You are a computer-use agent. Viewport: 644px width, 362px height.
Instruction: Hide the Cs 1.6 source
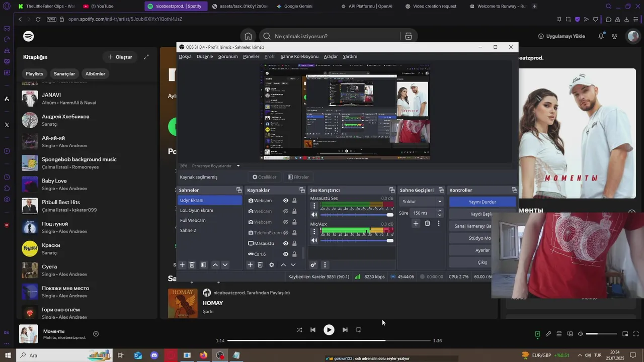coord(285,254)
